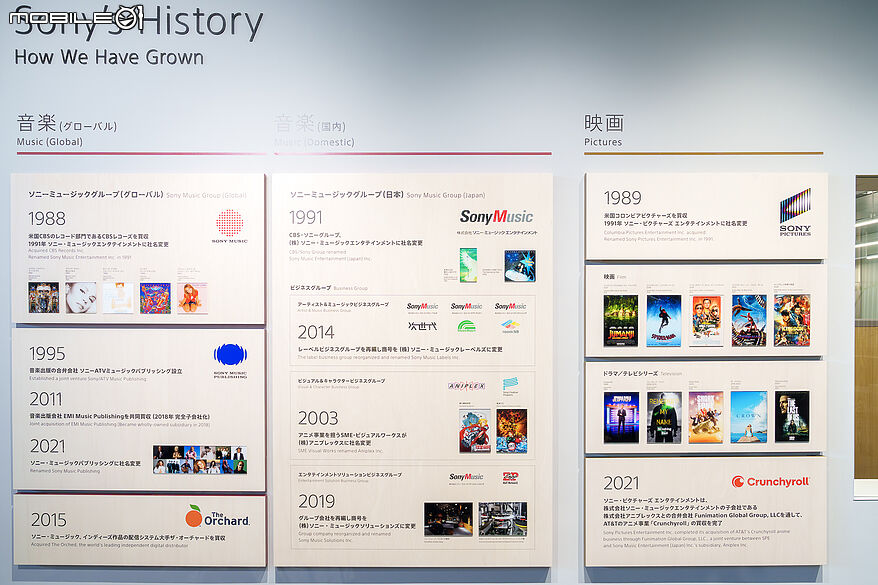Screen dimensions: 878x585
Task: Open the green album cover under 1991
Action: [x=468, y=265]
